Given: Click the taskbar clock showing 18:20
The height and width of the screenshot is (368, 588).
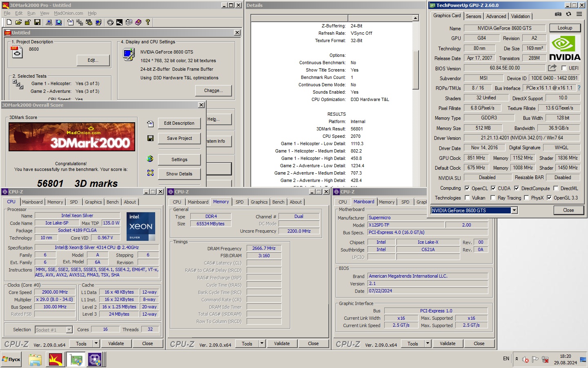Looking at the screenshot, I should pyautogui.click(x=566, y=356).
